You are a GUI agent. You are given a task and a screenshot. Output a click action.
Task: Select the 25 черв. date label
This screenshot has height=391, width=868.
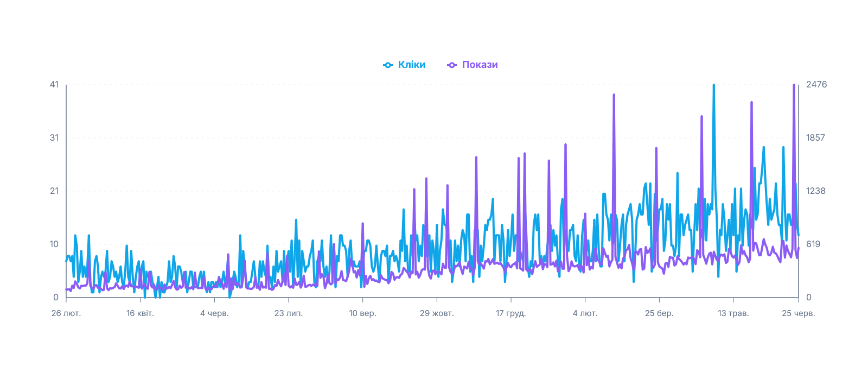coord(799,313)
